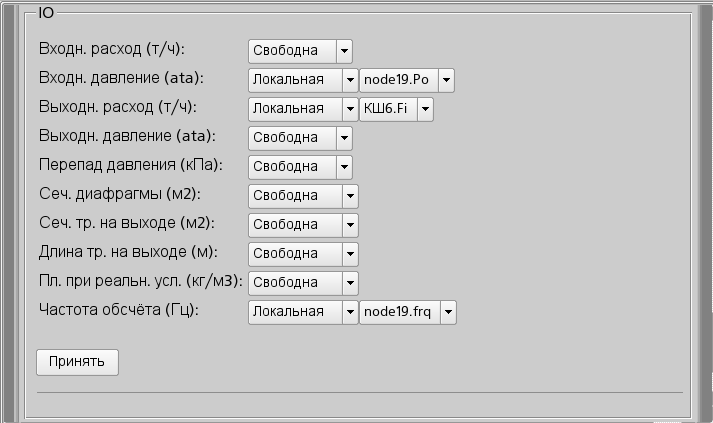The width and height of the screenshot is (713, 423).
Task: Open the Пл. при реальн. усл. dropdown
Action: [x=302, y=282]
